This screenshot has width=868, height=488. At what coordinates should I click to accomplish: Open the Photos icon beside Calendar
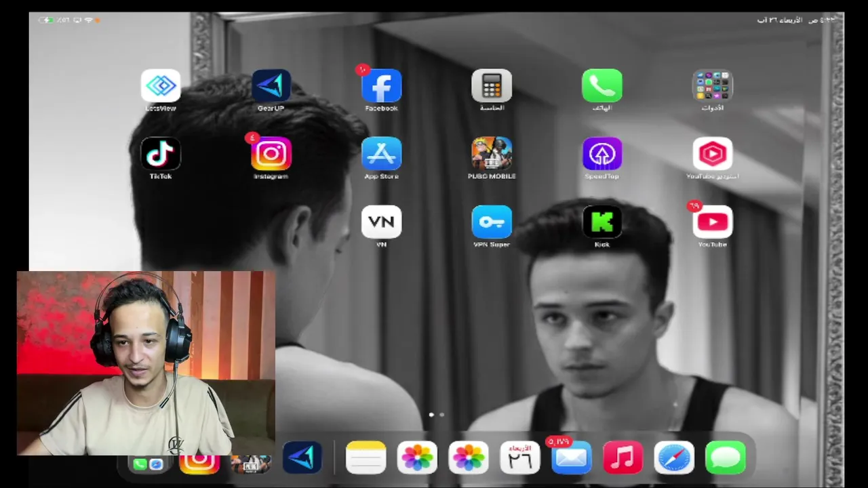point(469,457)
